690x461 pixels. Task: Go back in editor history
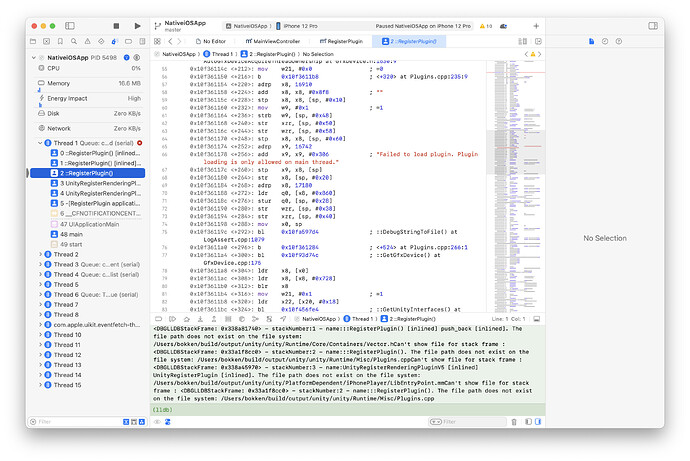tap(170, 41)
